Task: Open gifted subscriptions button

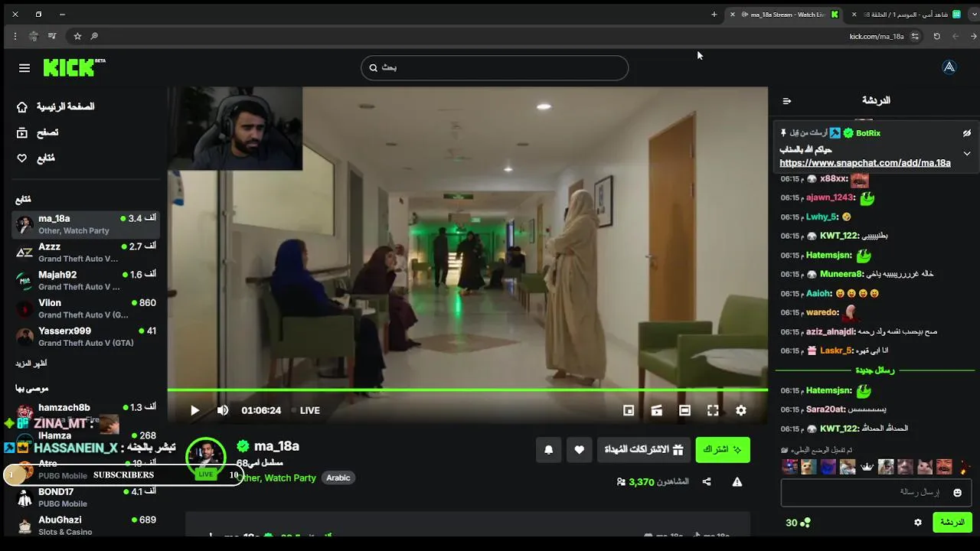Action: (x=645, y=450)
